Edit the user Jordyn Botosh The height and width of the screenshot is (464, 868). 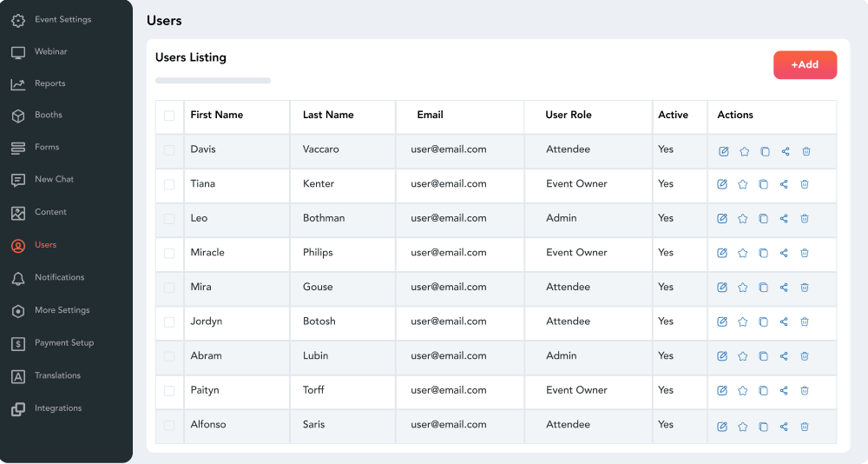click(722, 321)
